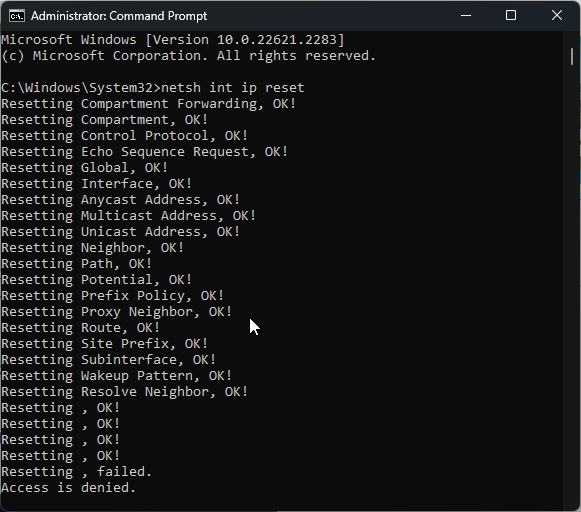Click the 'Resetting Subinterface, OK!' line
Screen dimensions: 581x512
109,360
